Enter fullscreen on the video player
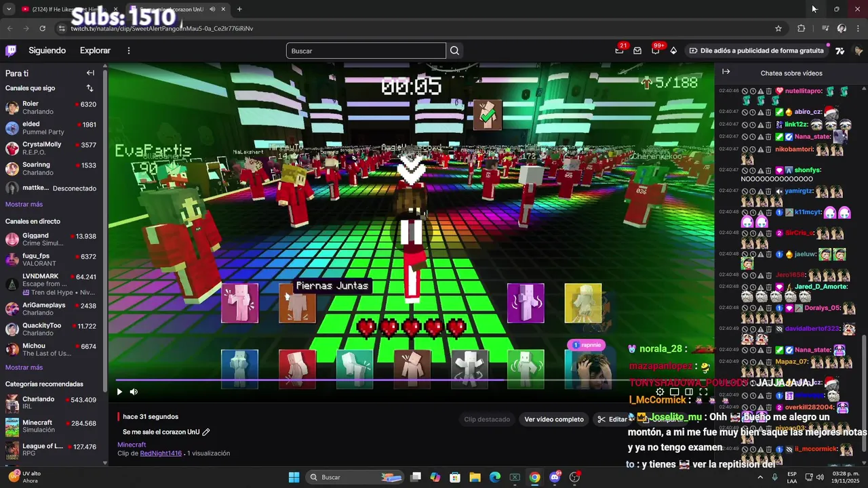868x488 pixels. click(703, 392)
